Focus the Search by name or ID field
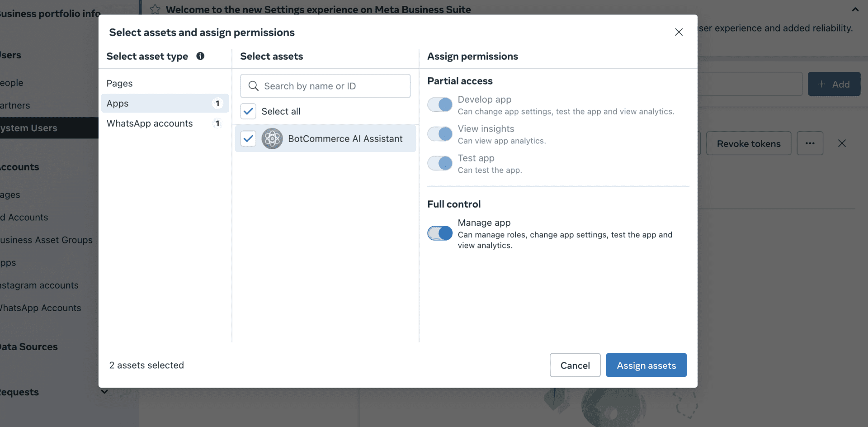The height and width of the screenshot is (427, 868). 325,86
